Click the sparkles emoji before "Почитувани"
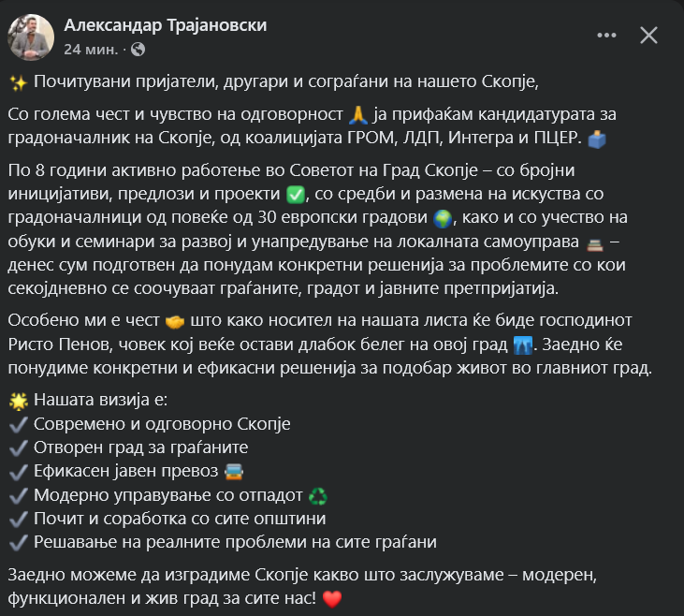 [x=18, y=82]
